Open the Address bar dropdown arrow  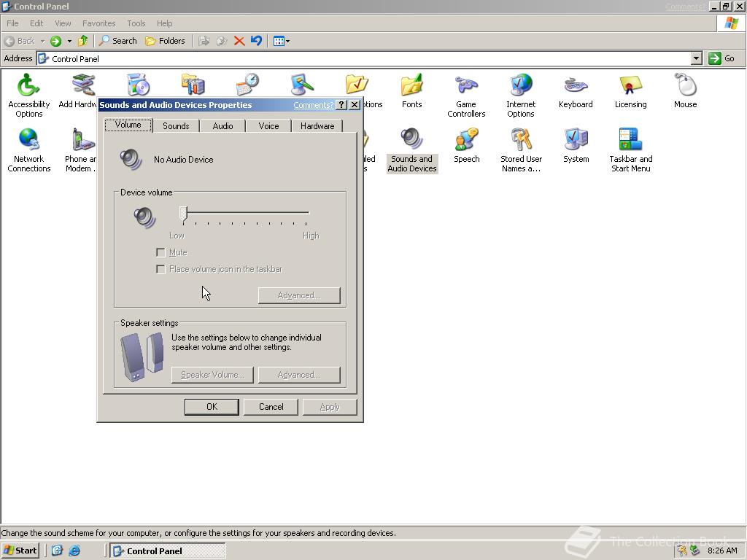point(696,58)
